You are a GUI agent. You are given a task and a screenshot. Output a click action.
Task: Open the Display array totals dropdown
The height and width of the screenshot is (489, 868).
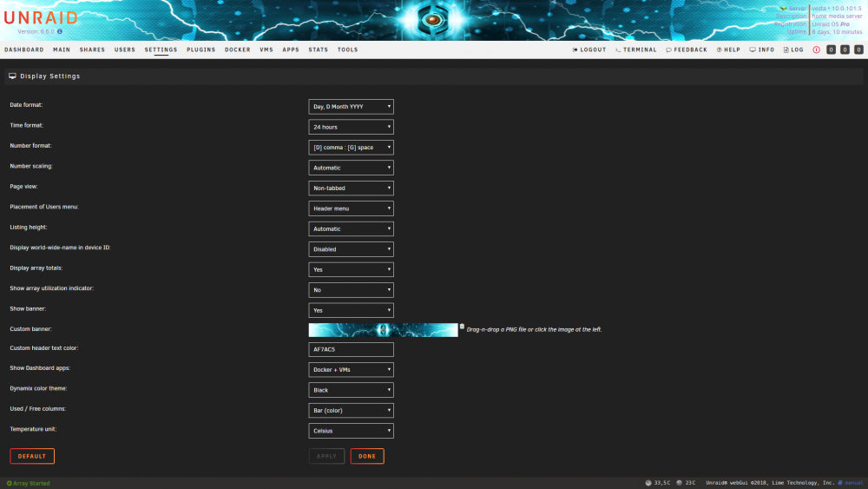click(351, 270)
